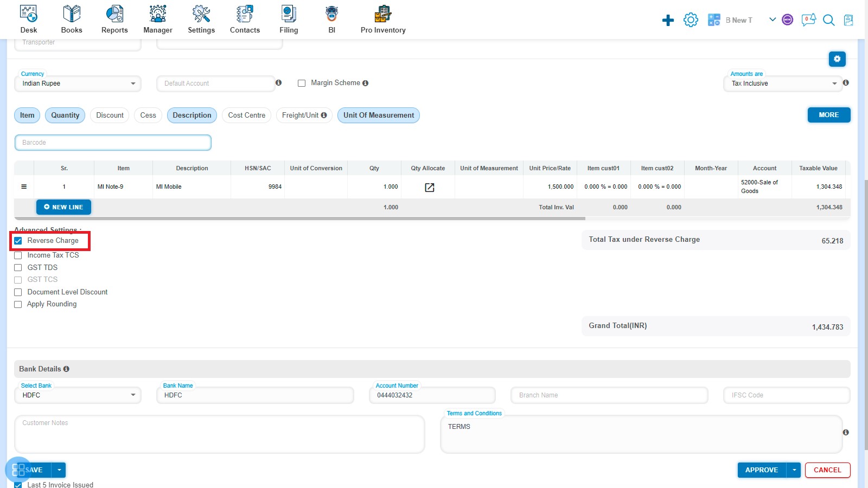Click the APPROVE button
The image size is (868, 488).
(x=762, y=470)
